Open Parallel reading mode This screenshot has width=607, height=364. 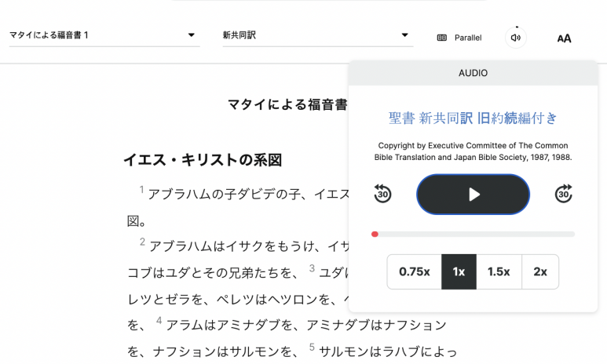[459, 38]
